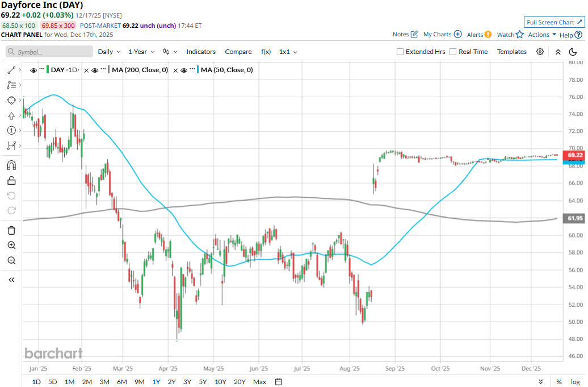Activate the magnet snap tool
Image resolution: width=588 pixels, height=387 pixels.
pyautogui.click(x=11, y=165)
